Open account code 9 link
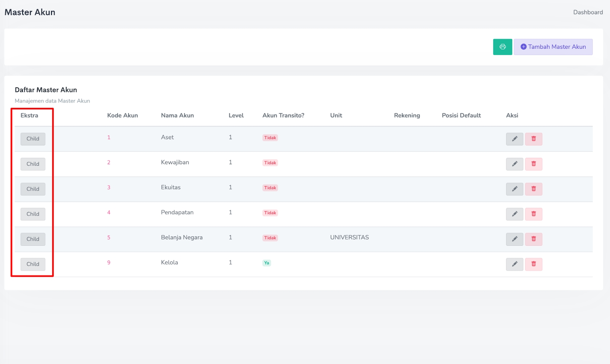 tap(109, 263)
